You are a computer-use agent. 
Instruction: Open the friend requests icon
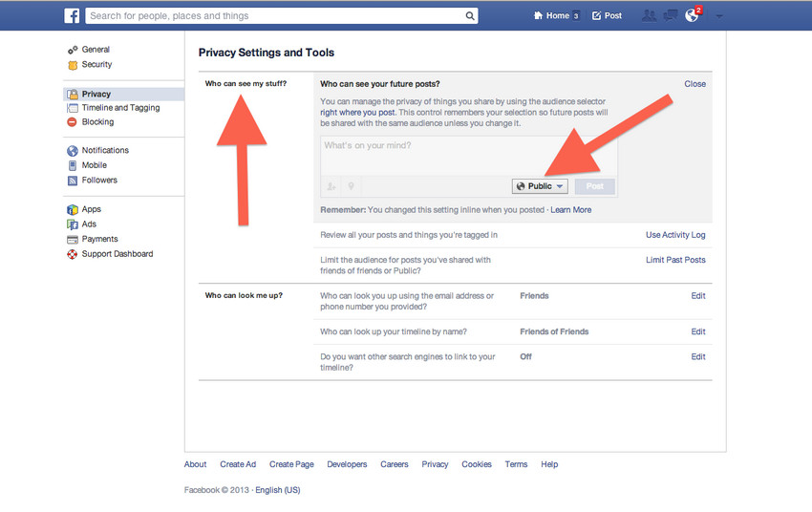[x=650, y=16]
